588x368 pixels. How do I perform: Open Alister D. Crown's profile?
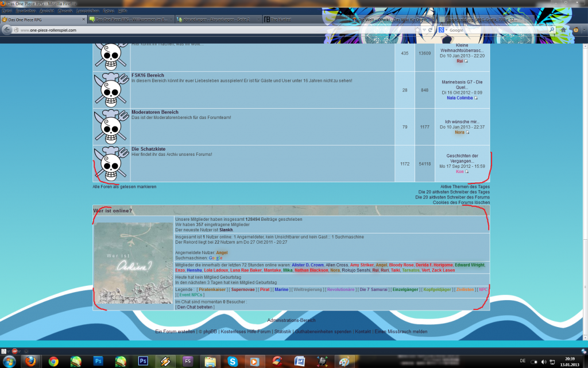tap(308, 265)
